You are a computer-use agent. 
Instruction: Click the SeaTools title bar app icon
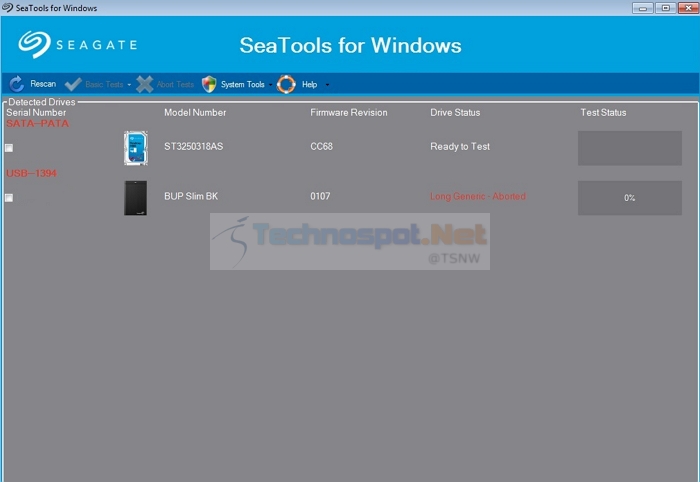pyautogui.click(x=8, y=8)
